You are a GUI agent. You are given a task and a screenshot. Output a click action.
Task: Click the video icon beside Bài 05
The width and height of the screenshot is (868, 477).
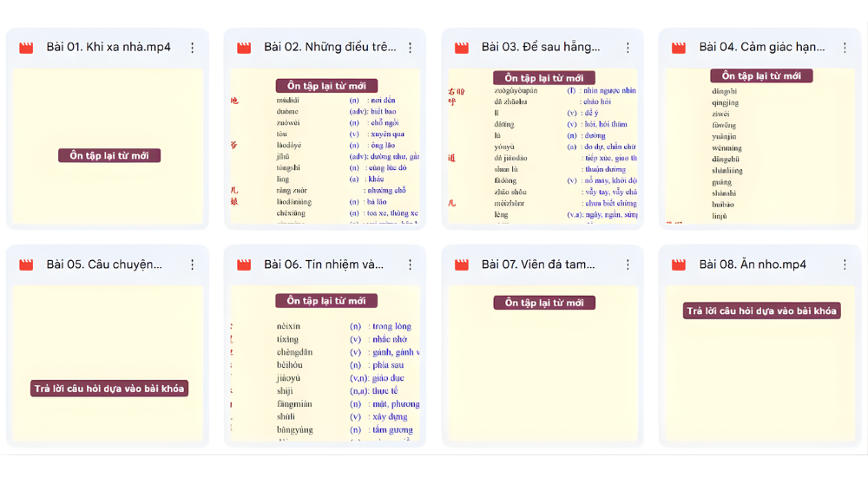(26, 265)
